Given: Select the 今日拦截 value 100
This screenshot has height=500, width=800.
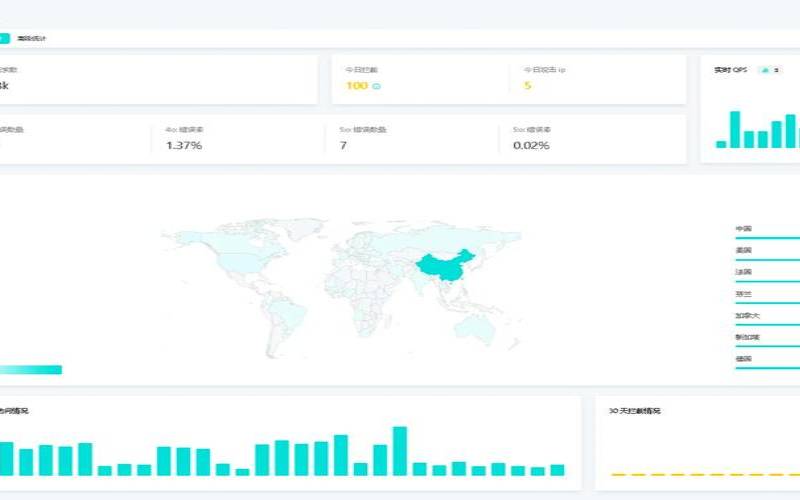Looking at the screenshot, I should 357,86.
